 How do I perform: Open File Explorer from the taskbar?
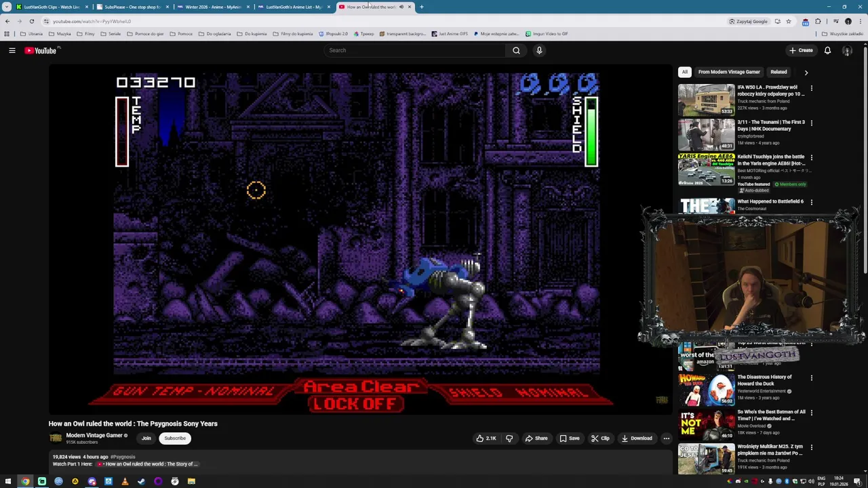coord(191,481)
